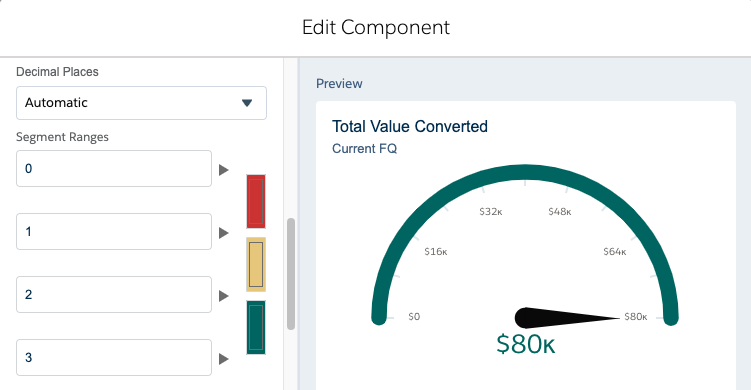Click the arrow icon beside segment value 0

(224, 170)
